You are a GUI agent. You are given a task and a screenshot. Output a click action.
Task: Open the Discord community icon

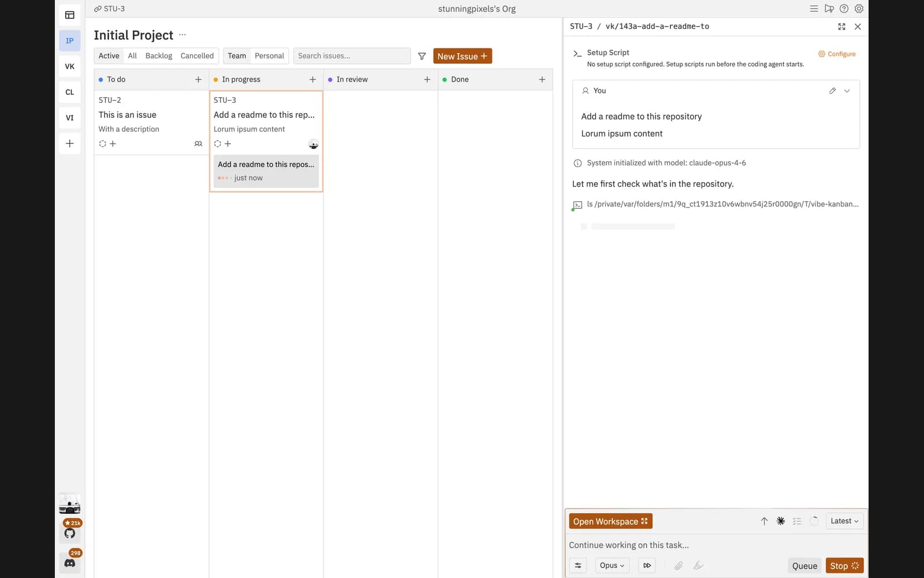point(70,563)
